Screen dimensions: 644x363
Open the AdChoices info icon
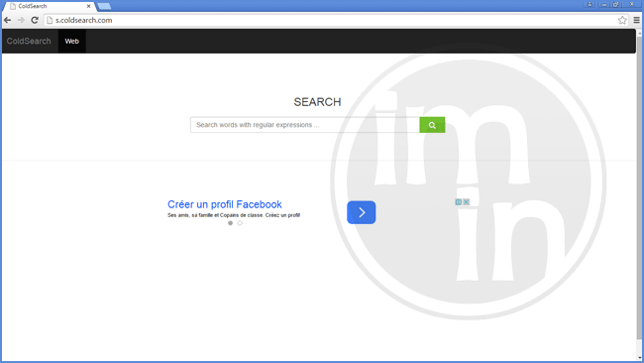click(x=459, y=202)
